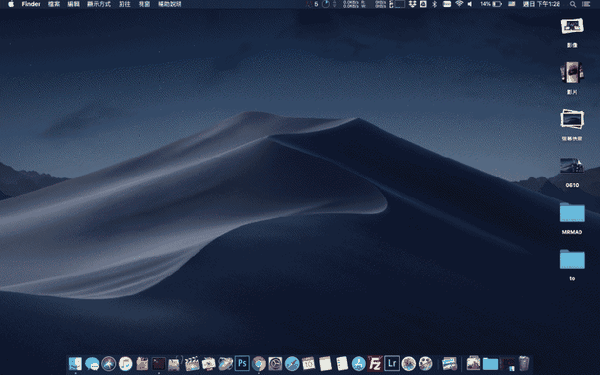Viewport: 600px width, 375px height.
Task: Open the Wi-Fi status menu
Action: (x=459, y=4)
